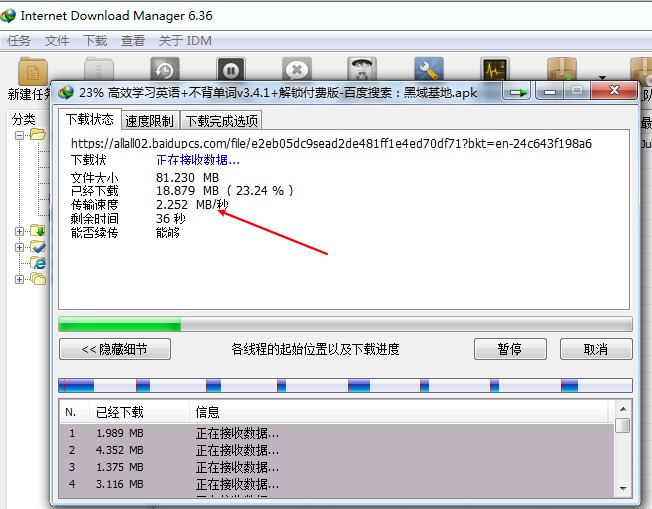
Task: Click the speed monitor toolbar icon
Action: pos(494,69)
